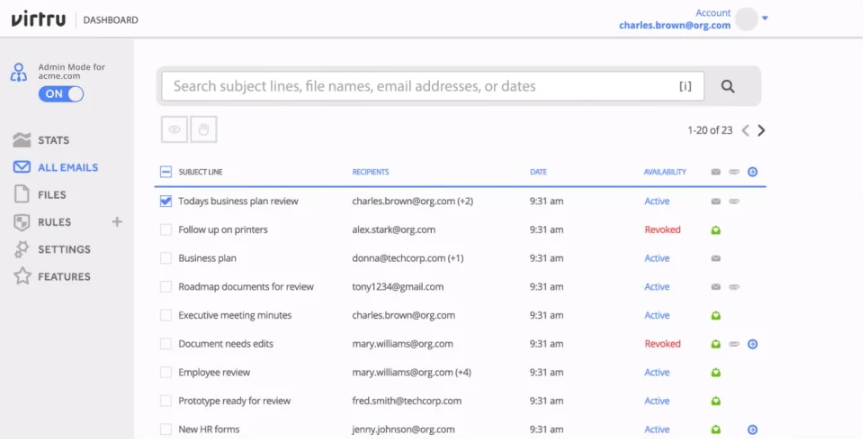Click Revoked status for Document needs edits
Viewport: 863px width, 439px height.
(x=663, y=344)
